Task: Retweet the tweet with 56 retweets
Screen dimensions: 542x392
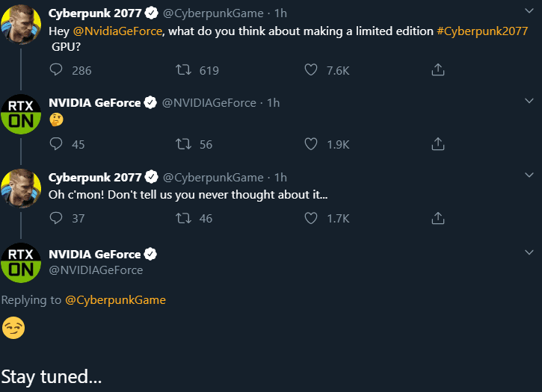Action: pyautogui.click(x=182, y=144)
